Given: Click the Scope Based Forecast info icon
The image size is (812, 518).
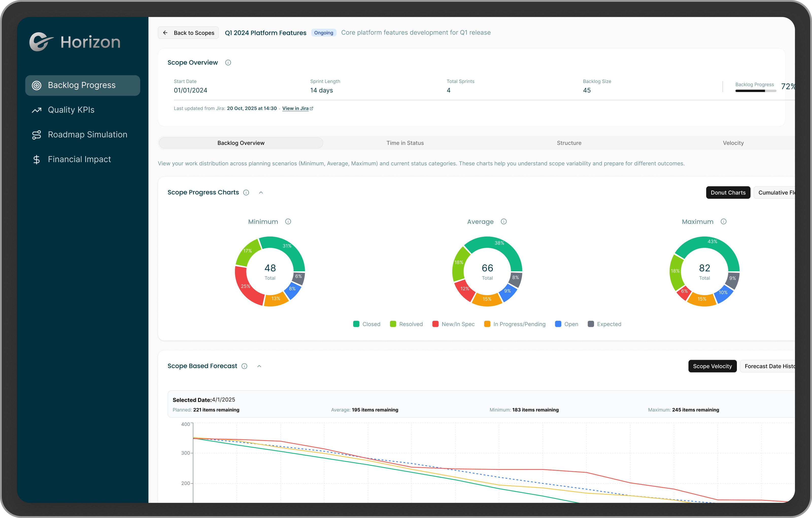Looking at the screenshot, I should (x=244, y=366).
